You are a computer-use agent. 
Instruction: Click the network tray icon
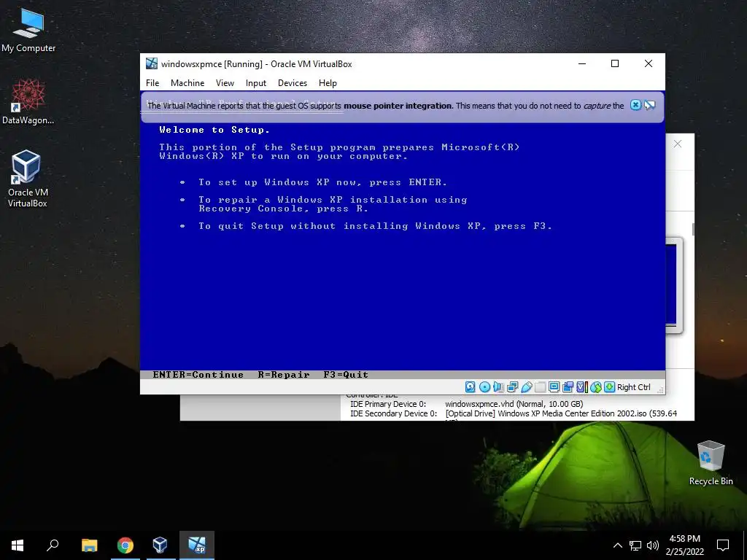pyautogui.click(x=635, y=545)
